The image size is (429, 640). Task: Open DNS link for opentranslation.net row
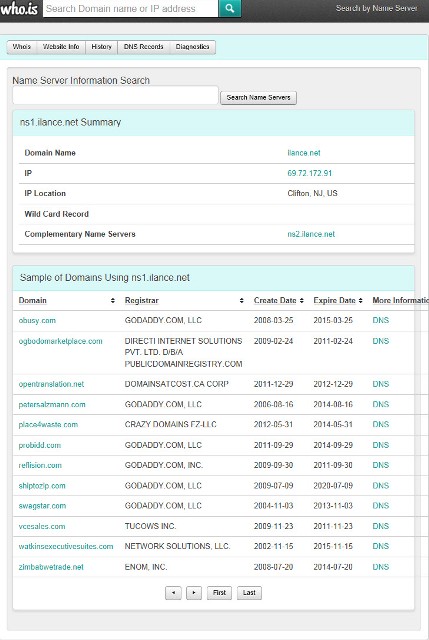(380, 384)
